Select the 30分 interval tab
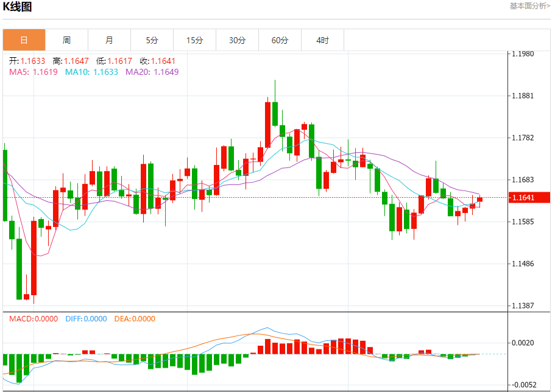The height and width of the screenshot is (392, 555). [237, 40]
